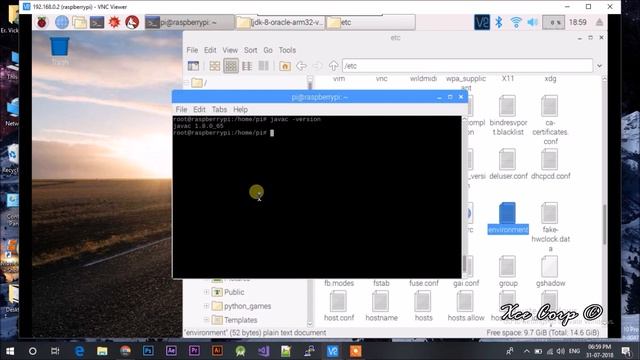
Task: Open the Trash icon on Pi desktop
Action: [60, 50]
